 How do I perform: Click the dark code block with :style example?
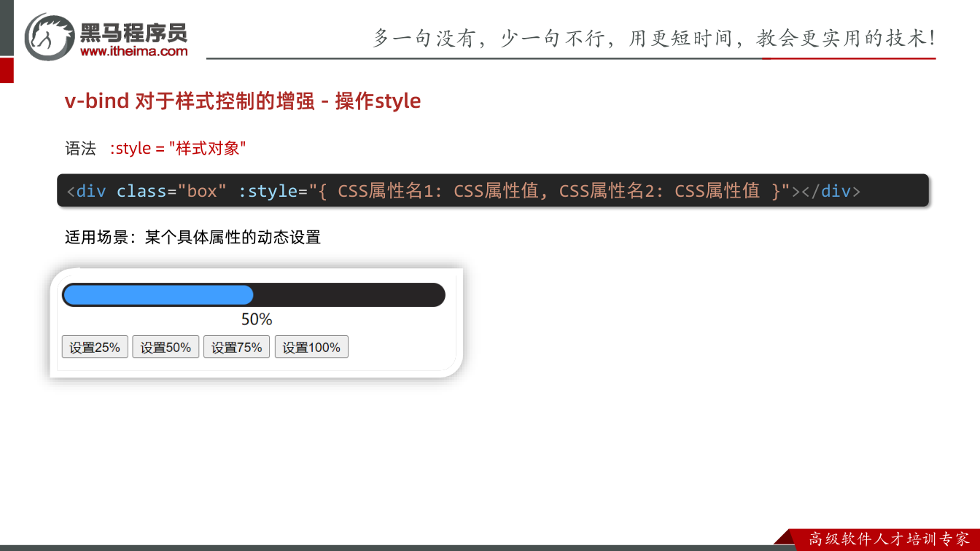[x=493, y=191]
